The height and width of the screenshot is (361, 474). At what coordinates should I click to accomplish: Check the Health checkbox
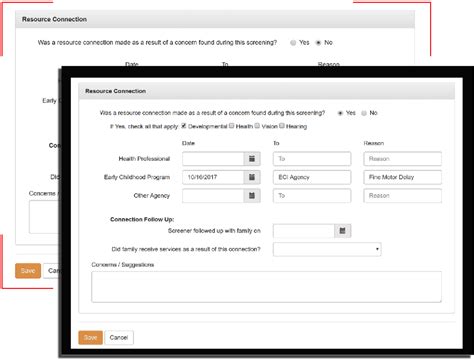tap(232, 126)
